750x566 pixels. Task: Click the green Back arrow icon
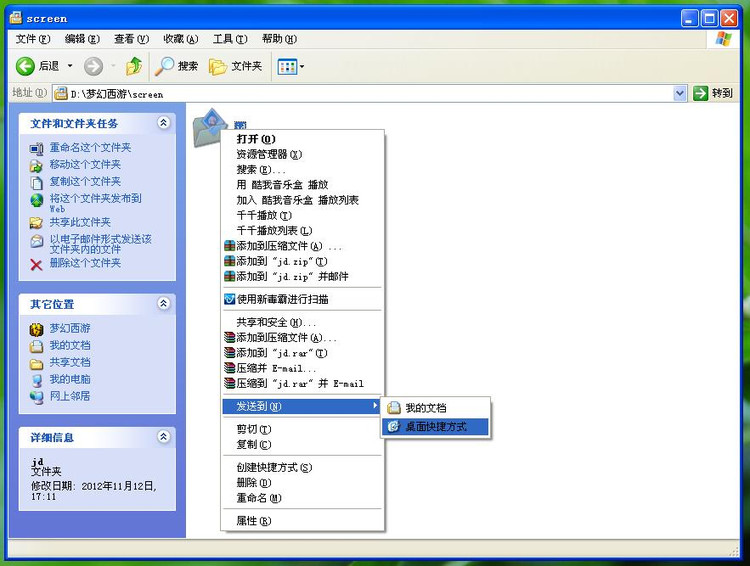pos(25,66)
